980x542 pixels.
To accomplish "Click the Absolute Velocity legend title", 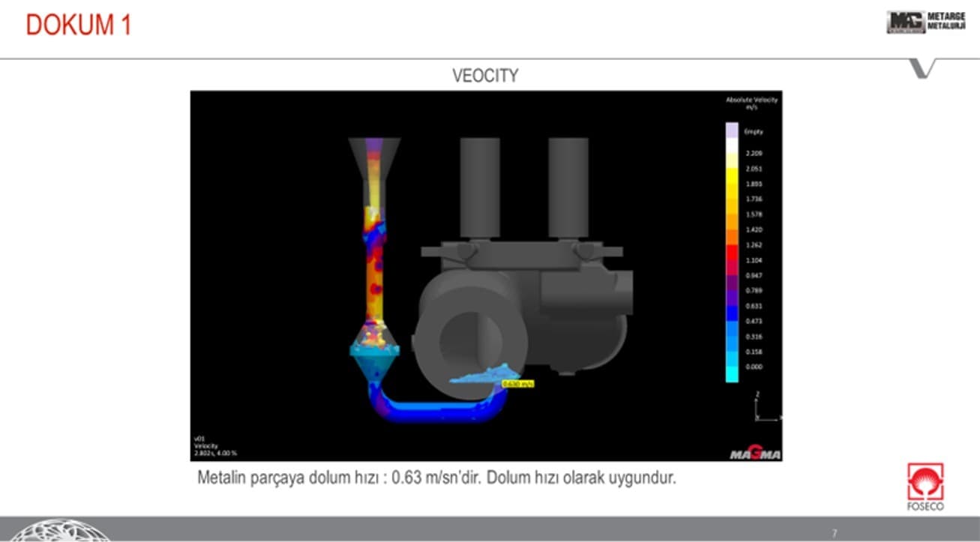I will pyautogui.click(x=751, y=103).
